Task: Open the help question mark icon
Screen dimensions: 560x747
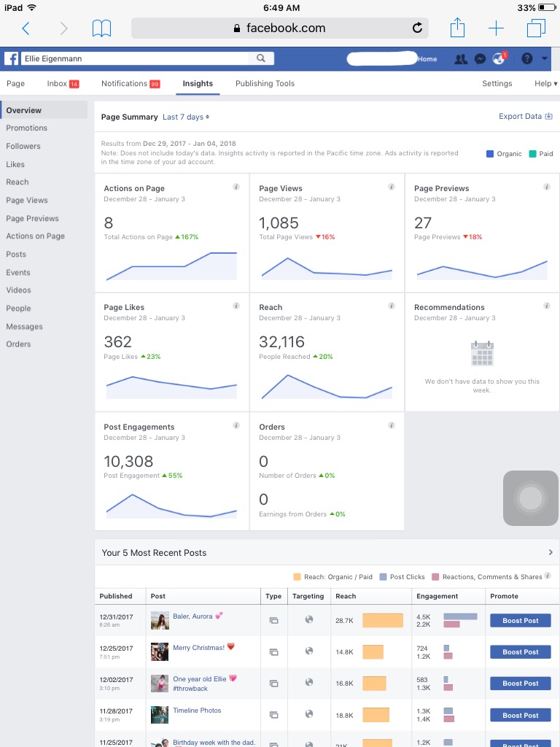Action: (526, 58)
